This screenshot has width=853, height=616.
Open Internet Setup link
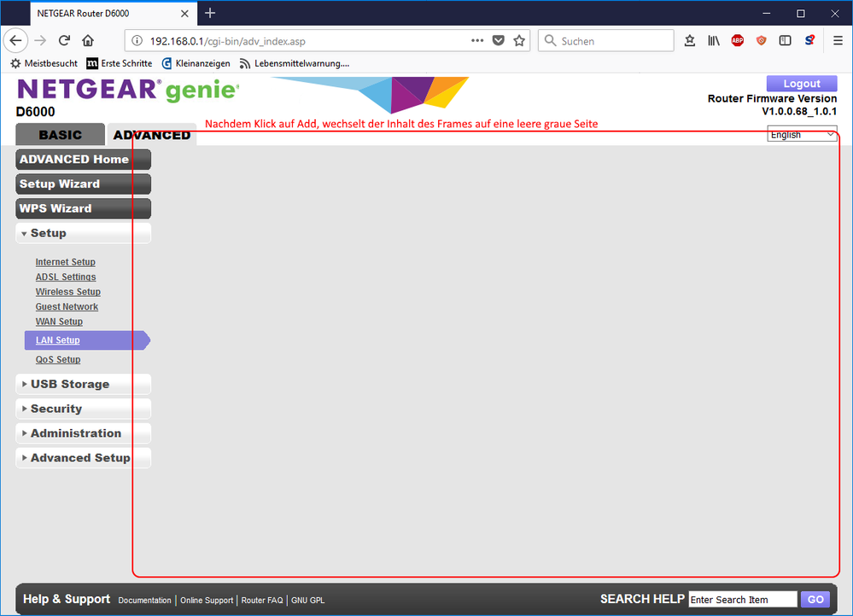point(65,262)
